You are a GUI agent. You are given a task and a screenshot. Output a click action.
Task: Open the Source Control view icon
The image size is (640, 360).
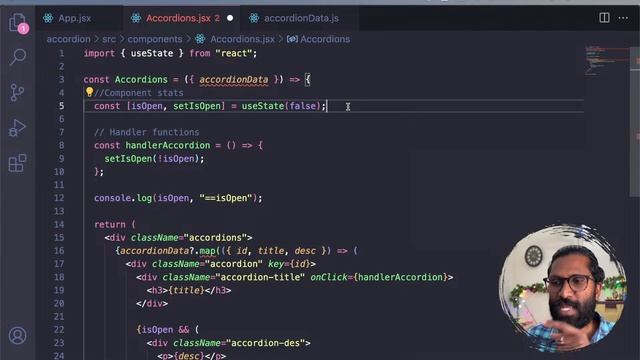pyautogui.click(x=17, y=93)
